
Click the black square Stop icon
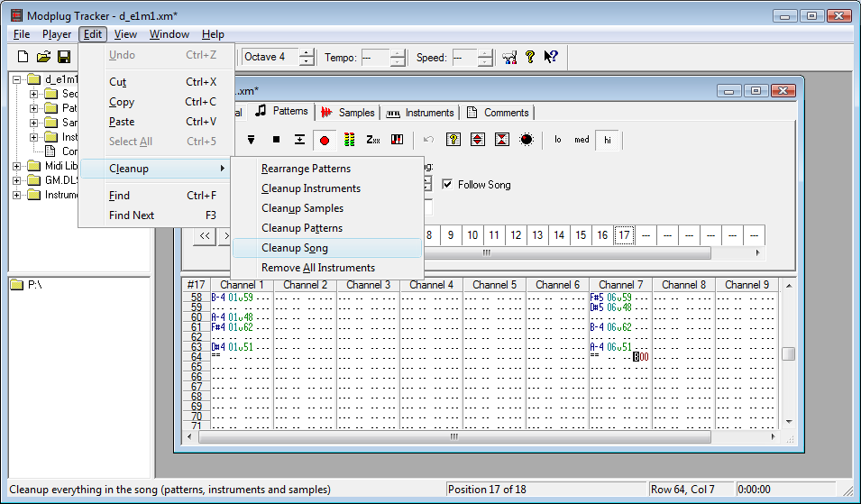click(x=276, y=140)
